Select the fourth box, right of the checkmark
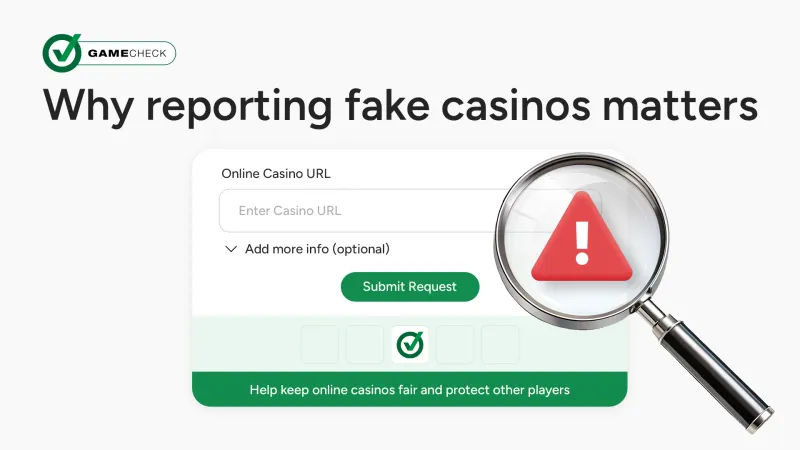Screen dimensions: 800x450 455,344
